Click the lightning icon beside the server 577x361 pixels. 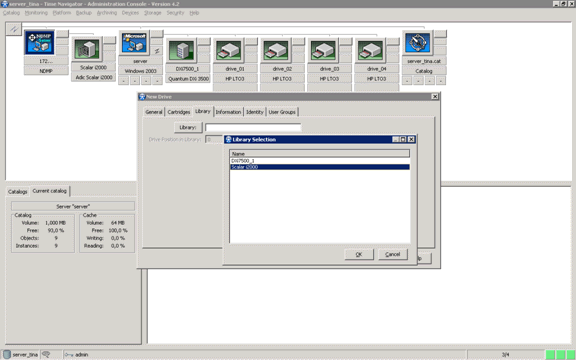tap(157, 51)
